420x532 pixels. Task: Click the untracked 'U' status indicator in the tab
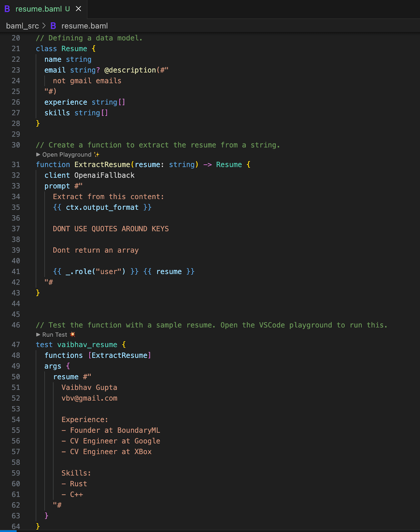pyautogui.click(x=68, y=9)
